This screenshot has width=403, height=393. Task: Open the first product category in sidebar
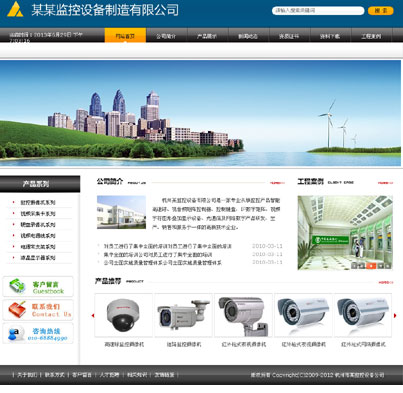38,202
